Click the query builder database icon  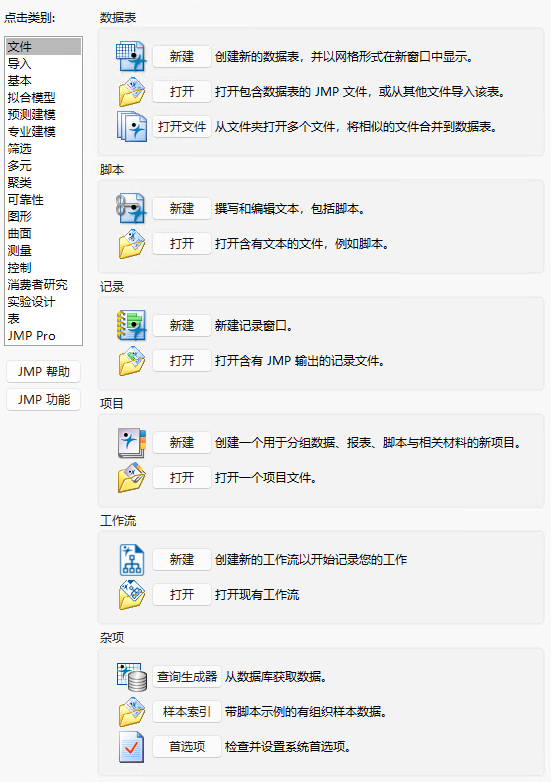tap(132, 677)
